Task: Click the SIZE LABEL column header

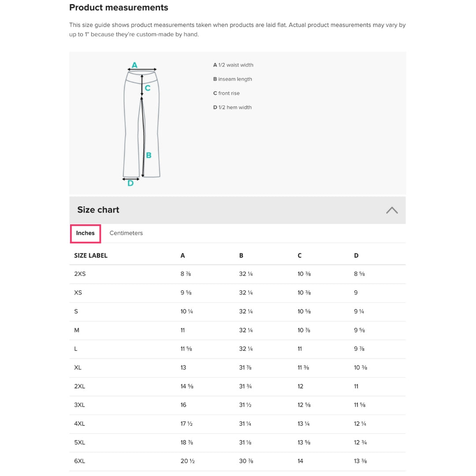Action: 91,256
